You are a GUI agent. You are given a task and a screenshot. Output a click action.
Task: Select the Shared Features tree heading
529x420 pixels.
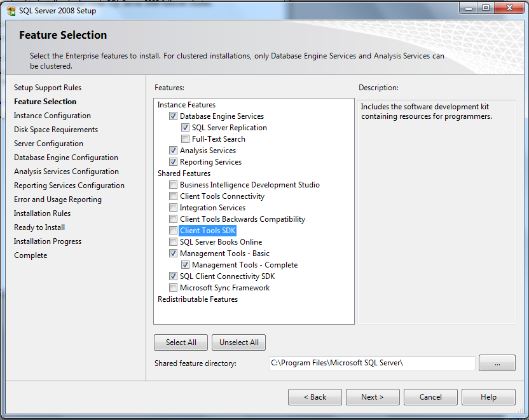(x=184, y=173)
